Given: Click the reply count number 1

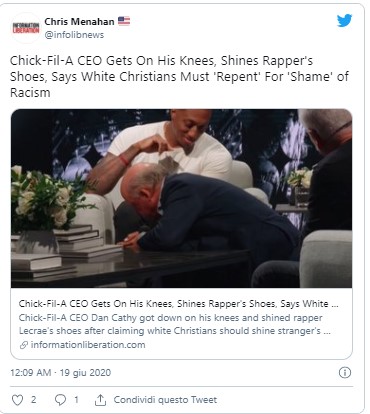Looking at the screenshot, I should (76, 400).
